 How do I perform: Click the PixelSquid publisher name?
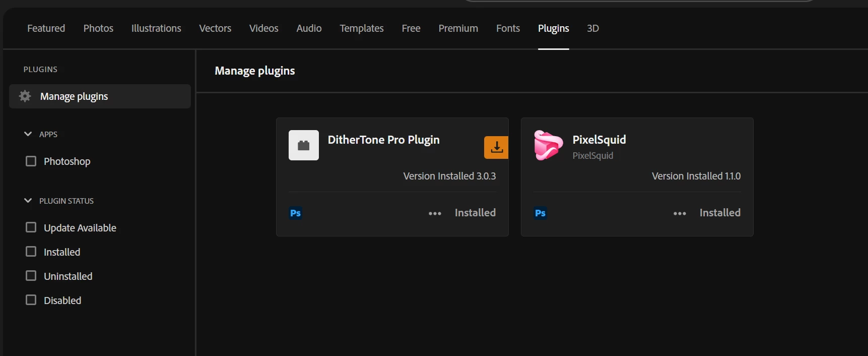click(593, 156)
